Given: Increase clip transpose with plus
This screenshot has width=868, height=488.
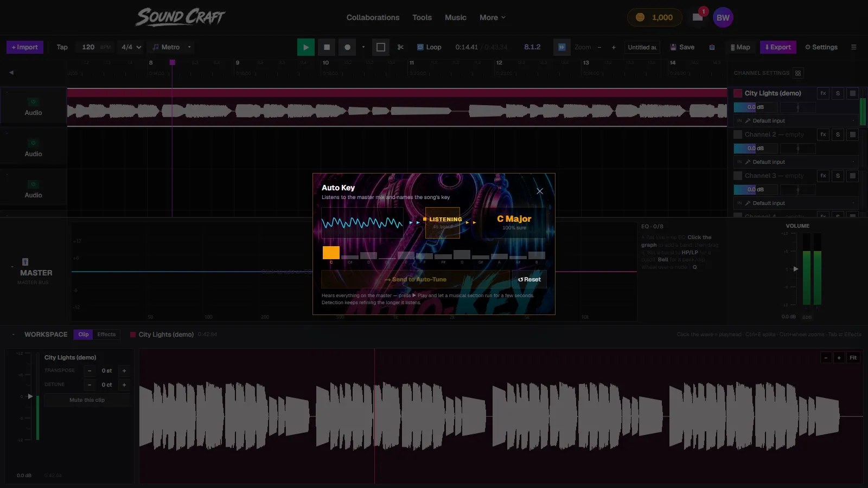Looking at the screenshot, I should click(x=124, y=371).
